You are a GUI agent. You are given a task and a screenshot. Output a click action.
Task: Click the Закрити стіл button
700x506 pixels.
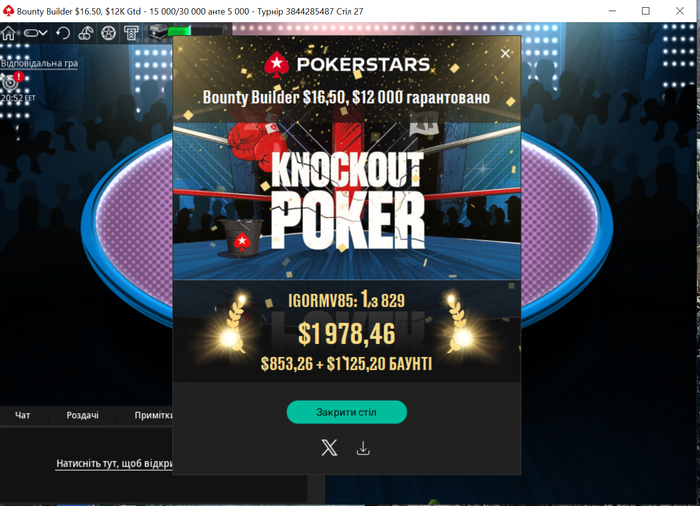coord(346,412)
